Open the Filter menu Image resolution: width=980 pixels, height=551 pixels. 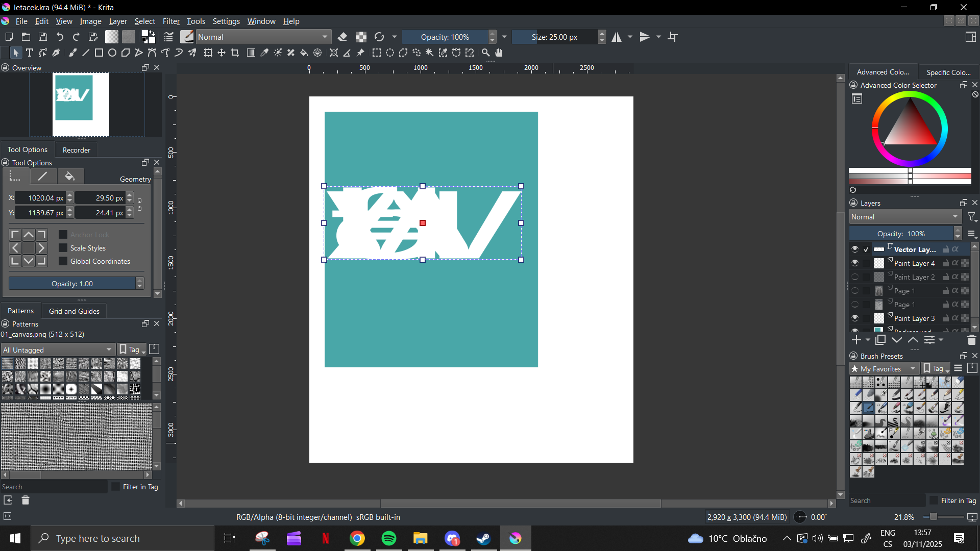tap(171, 21)
